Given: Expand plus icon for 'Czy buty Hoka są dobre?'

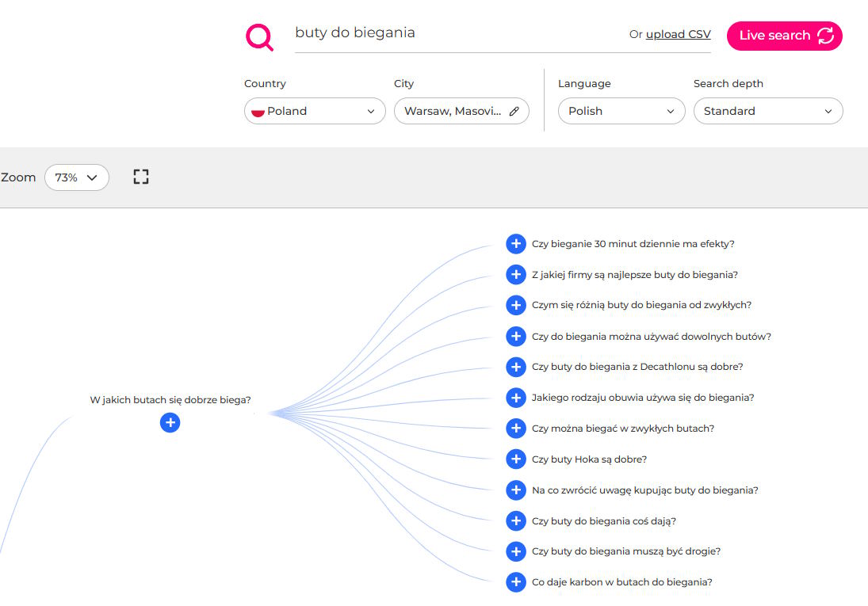Looking at the screenshot, I should pyautogui.click(x=516, y=459).
